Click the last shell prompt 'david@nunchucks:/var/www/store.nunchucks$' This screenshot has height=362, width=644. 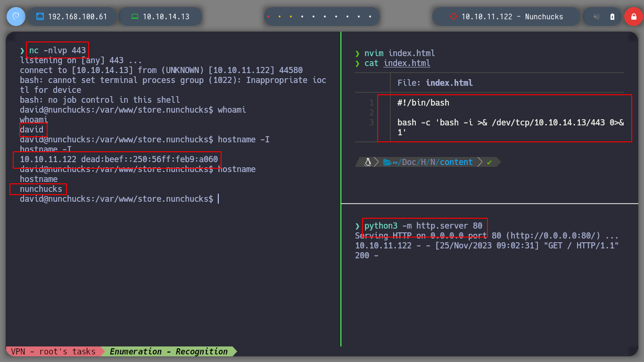[116, 199]
